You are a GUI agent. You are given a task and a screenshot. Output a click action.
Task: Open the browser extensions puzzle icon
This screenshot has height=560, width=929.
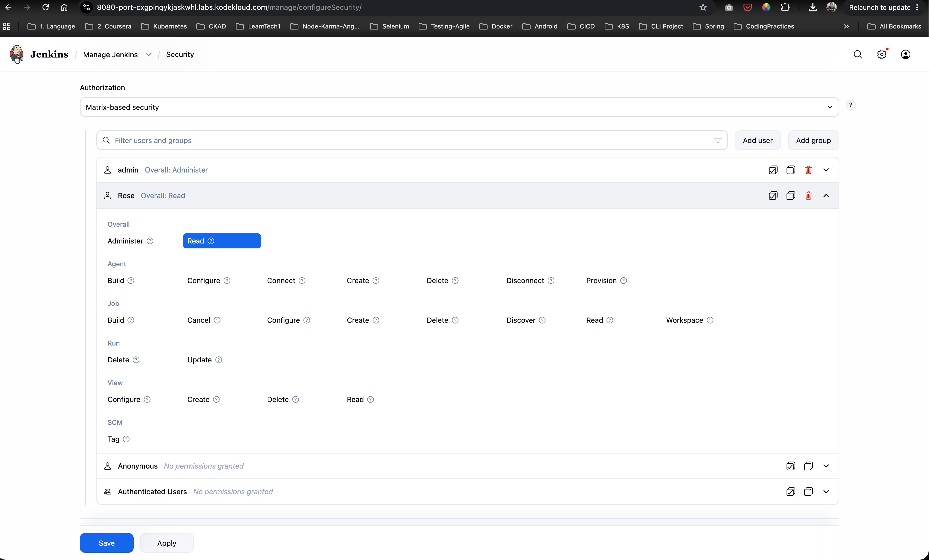tap(785, 7)
